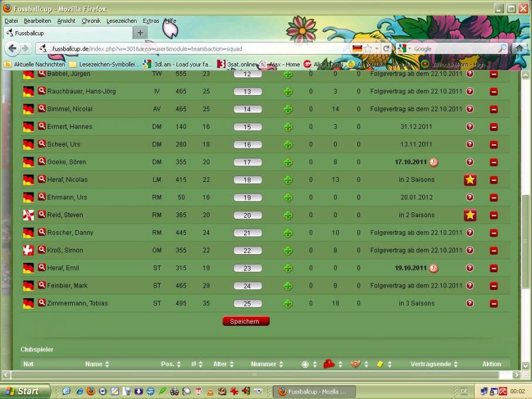This screenshot has width=532, height=399.
Task: Sort Clubspieler table by Name column arrows
Action: coord(107,364)
